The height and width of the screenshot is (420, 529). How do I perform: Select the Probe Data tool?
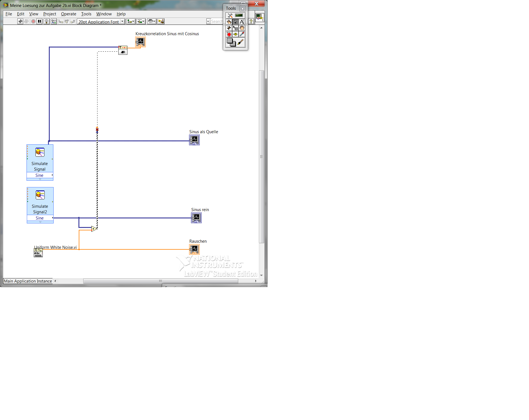tap(235, 34)
